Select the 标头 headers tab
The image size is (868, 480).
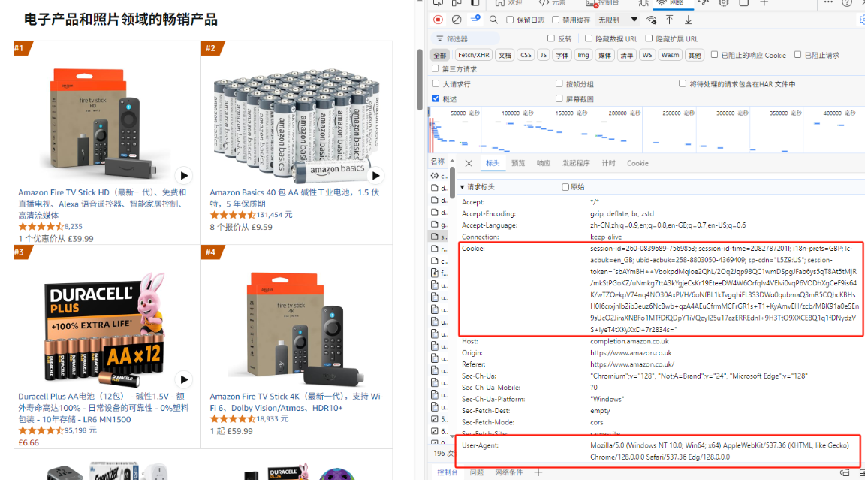coord(493,163)
